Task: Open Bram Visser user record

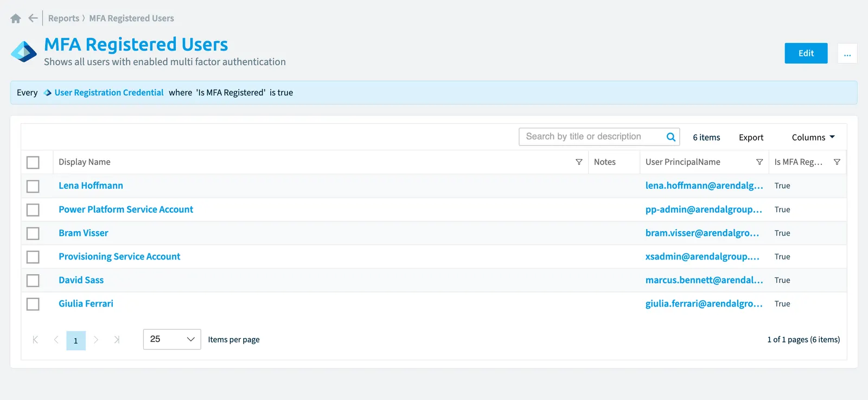Action: click(x=84, y=233)
